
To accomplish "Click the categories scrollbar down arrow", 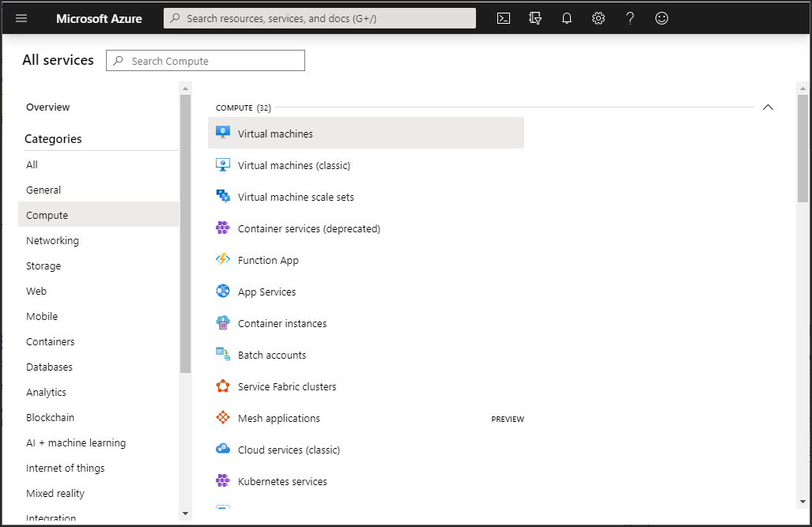I will [185, 514].
